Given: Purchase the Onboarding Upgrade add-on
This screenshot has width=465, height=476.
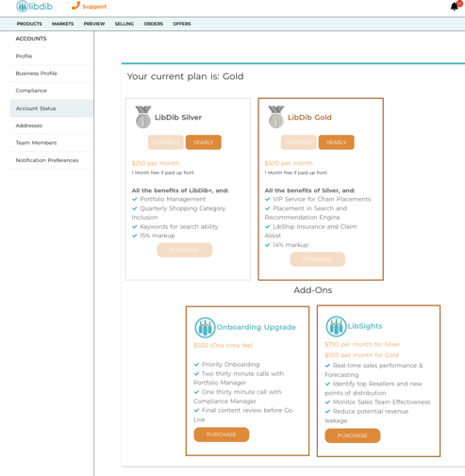Looking at the screenshot, I should (222, 435).
